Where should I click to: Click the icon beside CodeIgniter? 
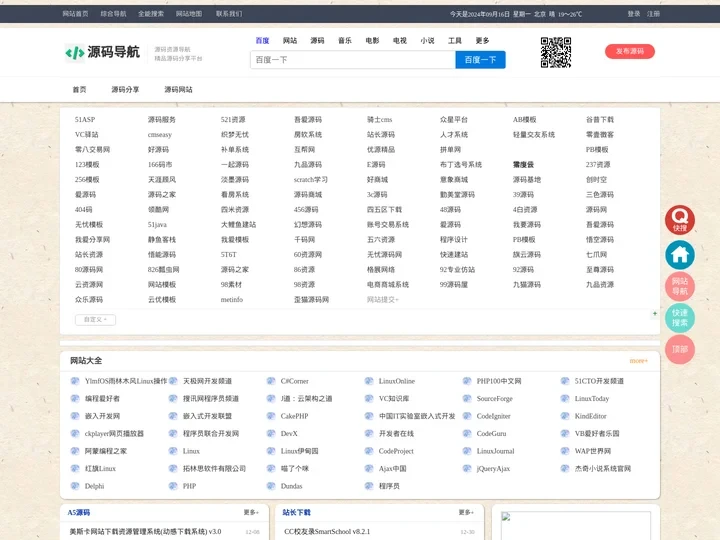tap(467, 416)
